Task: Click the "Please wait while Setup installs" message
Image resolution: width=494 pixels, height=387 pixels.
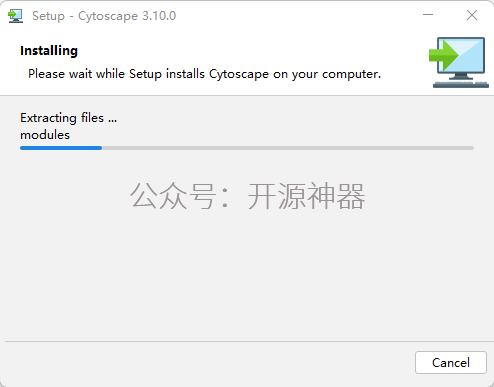Action: 116,74
